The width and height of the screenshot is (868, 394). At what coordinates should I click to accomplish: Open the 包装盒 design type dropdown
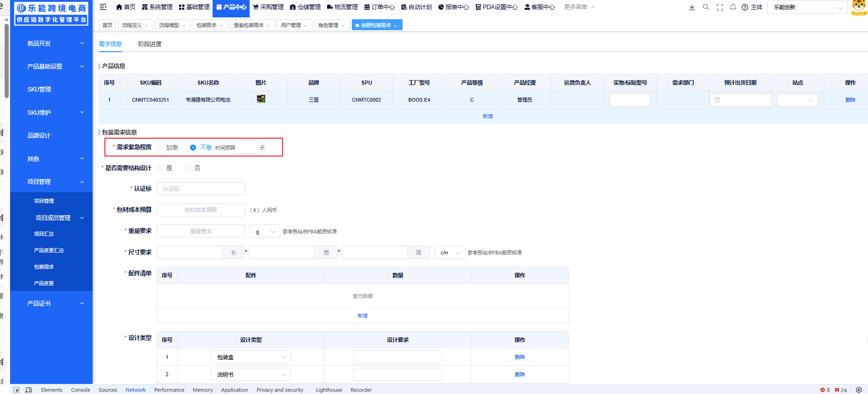click(x=251, y=357)
